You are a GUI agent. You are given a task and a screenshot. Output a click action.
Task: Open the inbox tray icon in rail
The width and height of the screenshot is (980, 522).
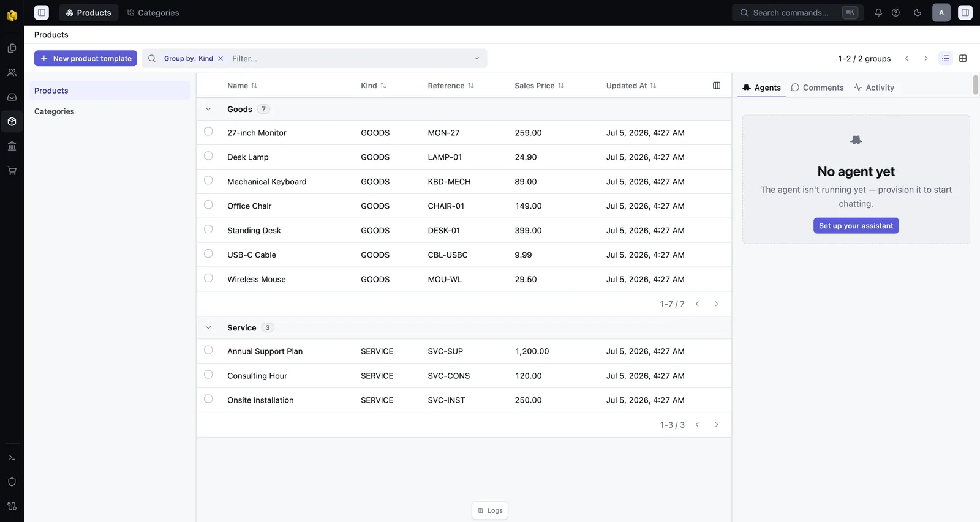[12, 97]
